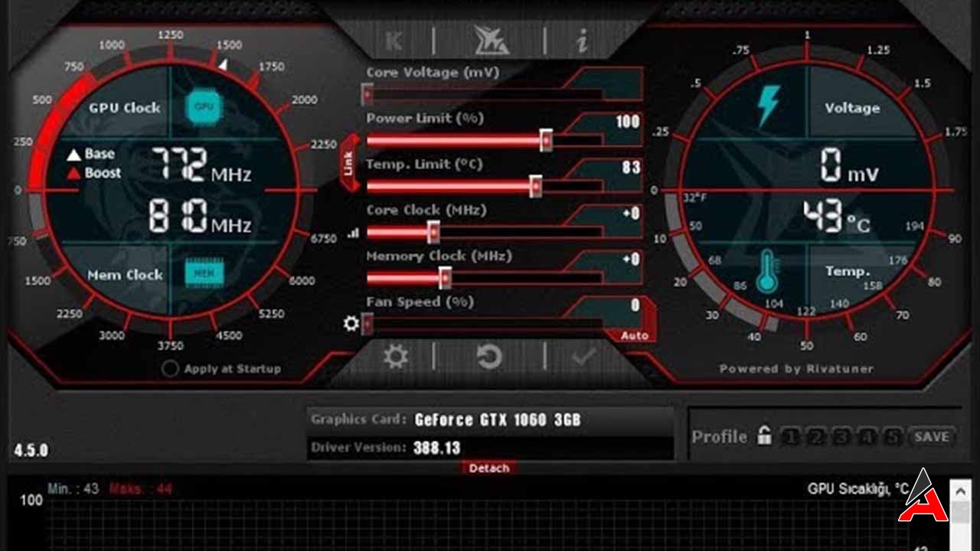980x551 pixels.
Task: Click the GPU chip icon
Action: click(204, 107)
